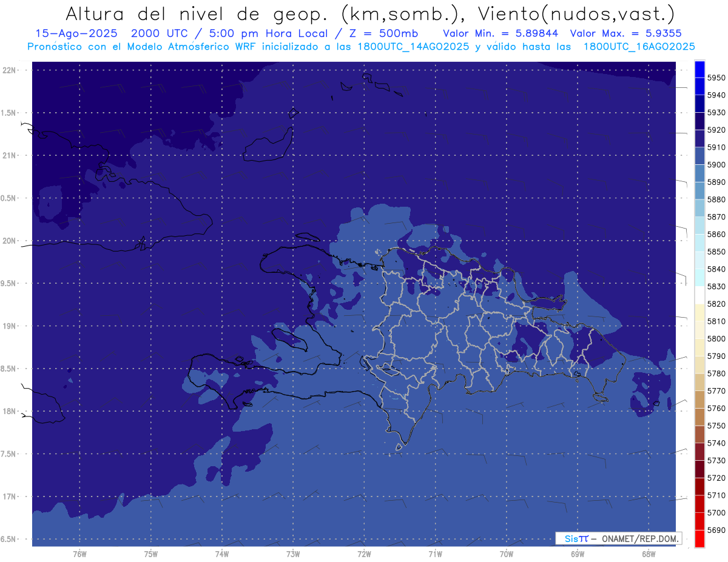The image size is (728, 562).
Task: Pick the legend swatch between 5810 and 5820
Action: point(699,313)
